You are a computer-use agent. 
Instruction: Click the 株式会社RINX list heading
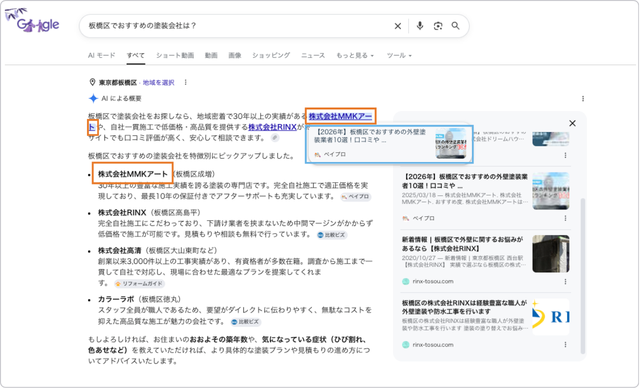point(122,213)
